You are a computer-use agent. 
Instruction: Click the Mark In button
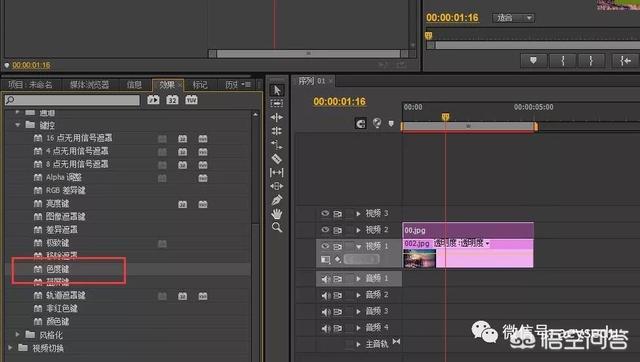pyautogui.click(x=563, y=61)
